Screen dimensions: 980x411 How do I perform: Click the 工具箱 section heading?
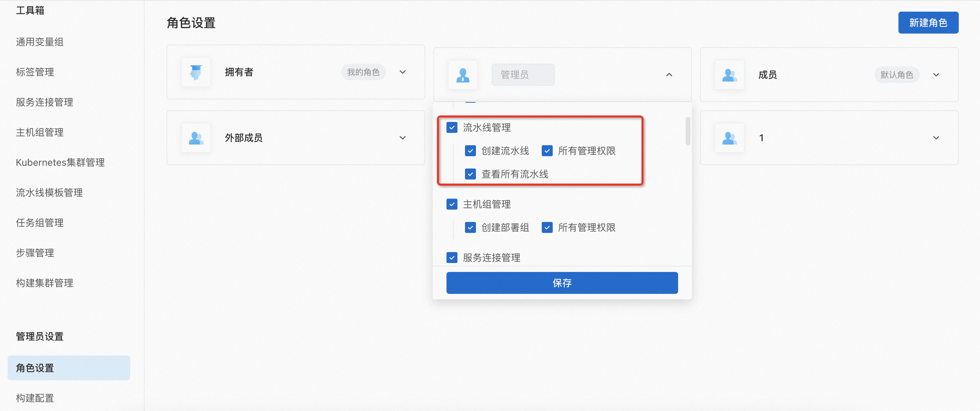point(30,10)
